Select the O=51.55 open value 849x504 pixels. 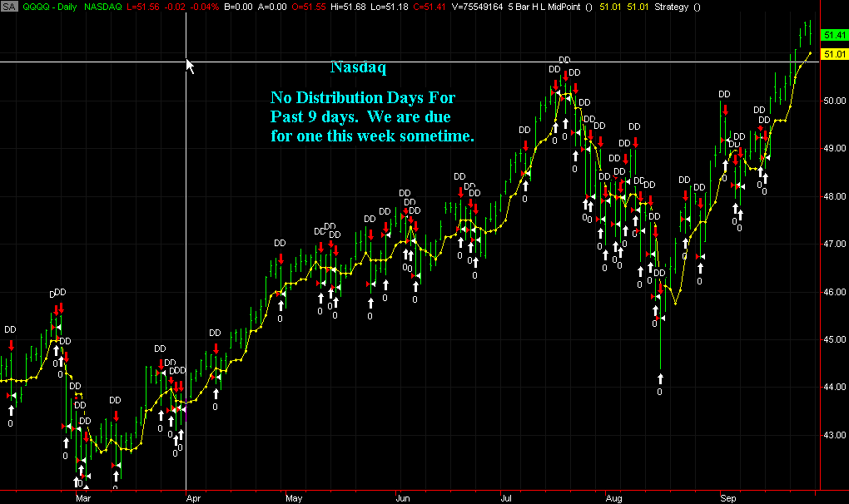pos(307,7)
